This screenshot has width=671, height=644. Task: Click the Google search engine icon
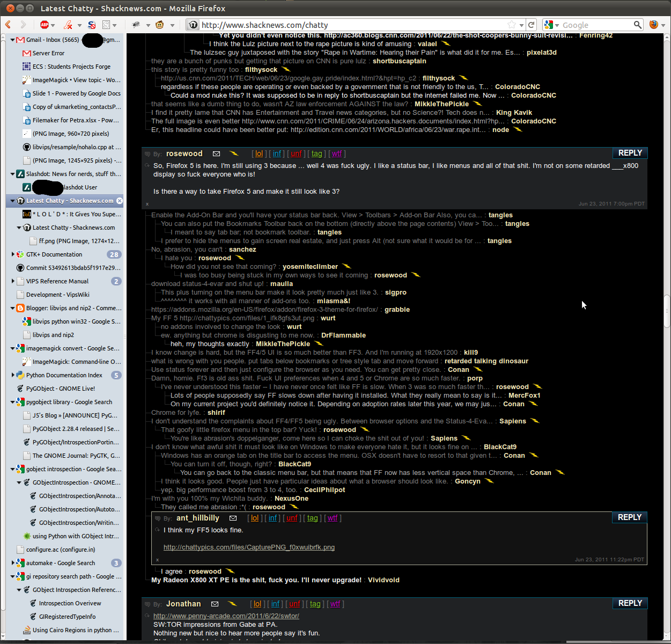548,25
